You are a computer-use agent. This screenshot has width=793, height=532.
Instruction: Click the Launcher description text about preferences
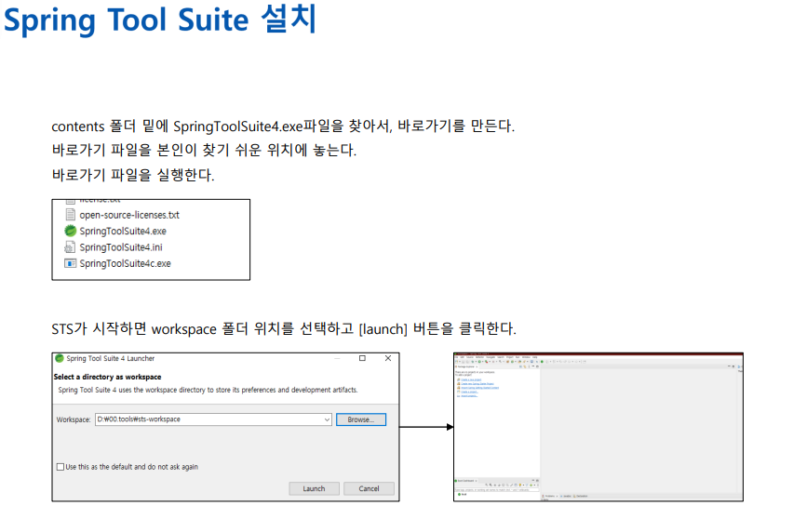(208, 390)
